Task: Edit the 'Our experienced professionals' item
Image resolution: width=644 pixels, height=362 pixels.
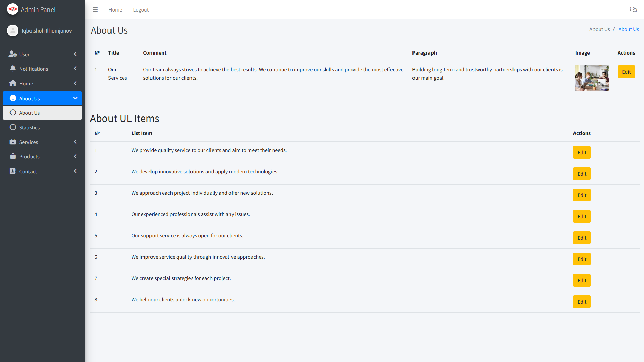Action: tap(582, 216)
